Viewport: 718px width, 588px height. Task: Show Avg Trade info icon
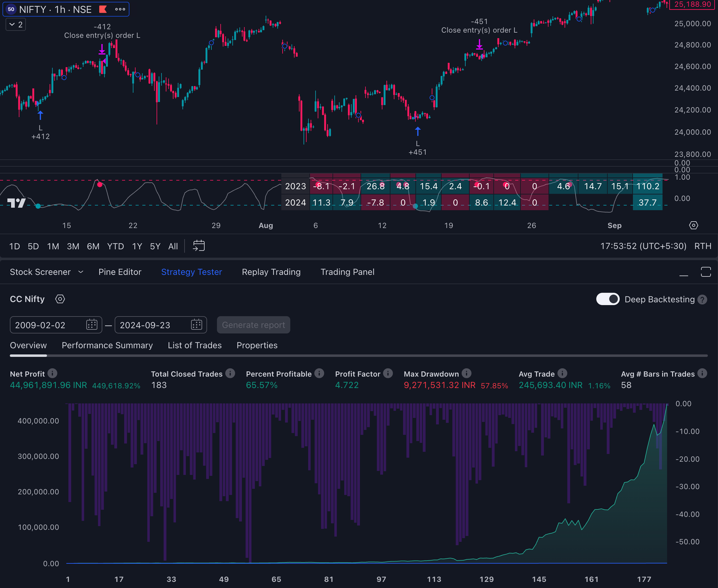click(562, 373)
